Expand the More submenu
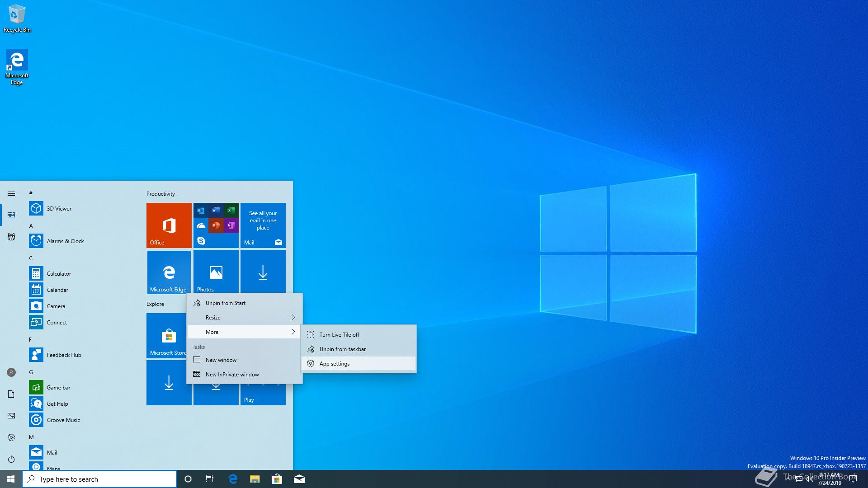 (245, 332)
